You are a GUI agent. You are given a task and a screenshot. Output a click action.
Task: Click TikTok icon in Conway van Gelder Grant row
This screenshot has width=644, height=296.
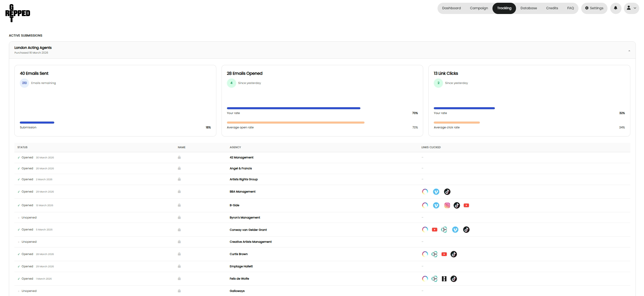466,230
